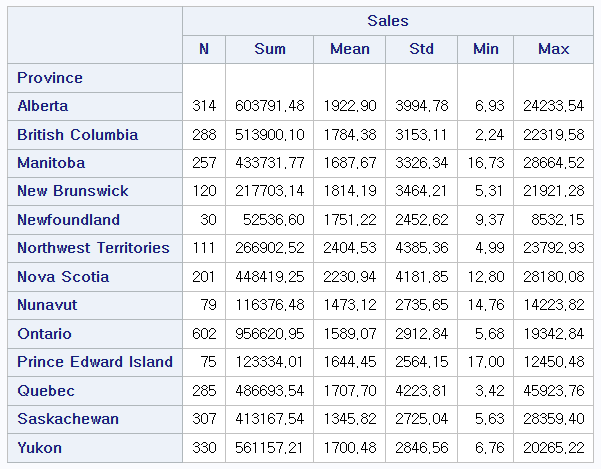Select Nova Scotia's sum 448419,25
The image size is (601, 469).
(269, 277)
